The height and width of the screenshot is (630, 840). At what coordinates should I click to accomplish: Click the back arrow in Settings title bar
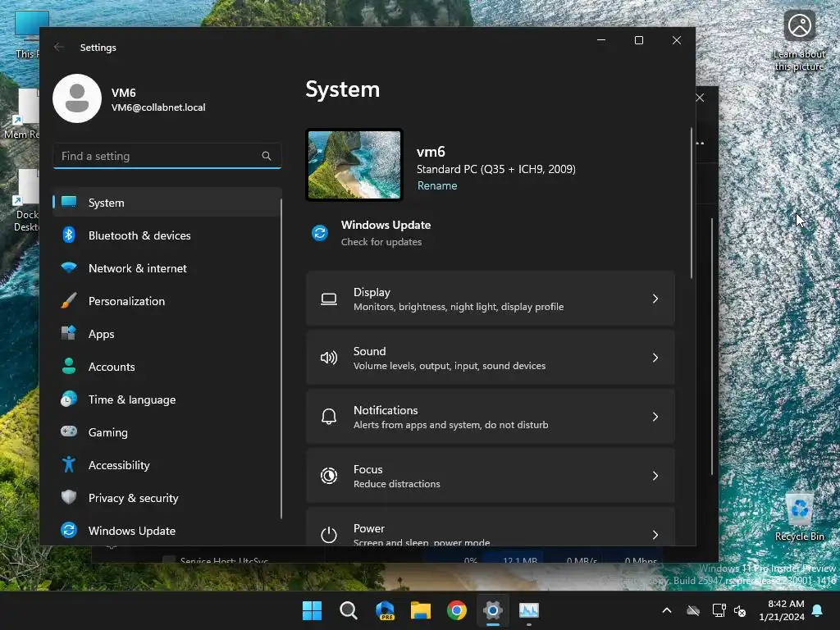[x=59, y=47]
